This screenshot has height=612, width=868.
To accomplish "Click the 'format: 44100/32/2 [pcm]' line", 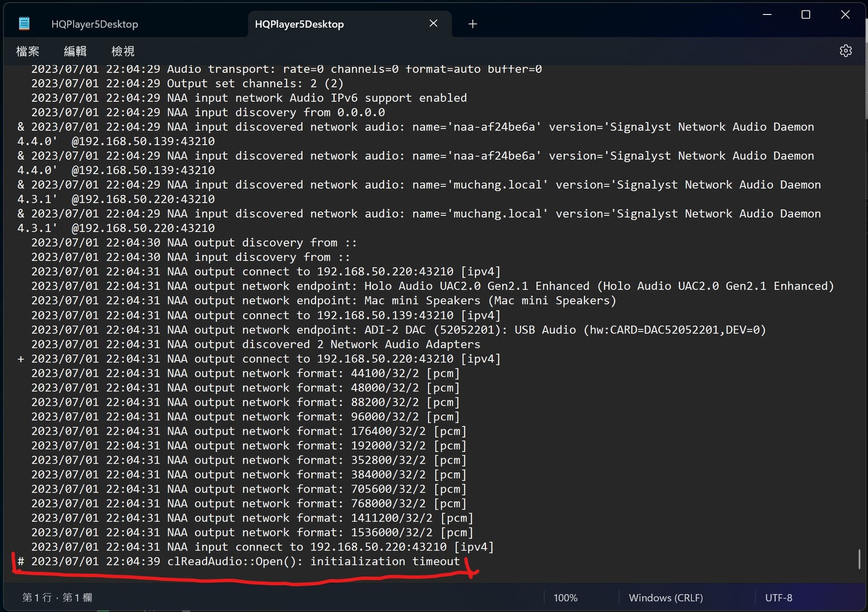I will point(245,373).
